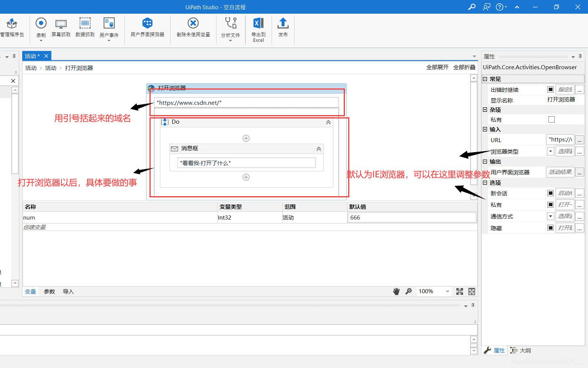This screenshot has height=368, width=588.
Task: Toggle the Private checkbox under 杂项
Action: pos(551,119)
